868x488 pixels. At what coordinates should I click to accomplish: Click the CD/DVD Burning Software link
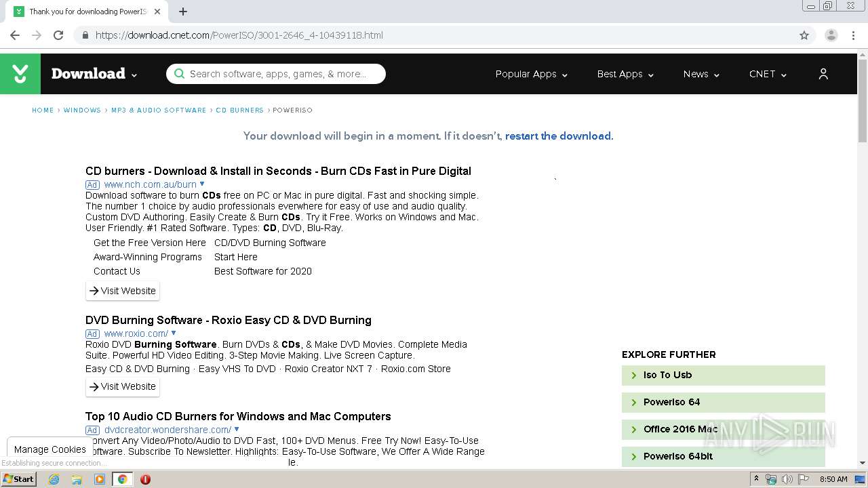[x=270, y=243]
